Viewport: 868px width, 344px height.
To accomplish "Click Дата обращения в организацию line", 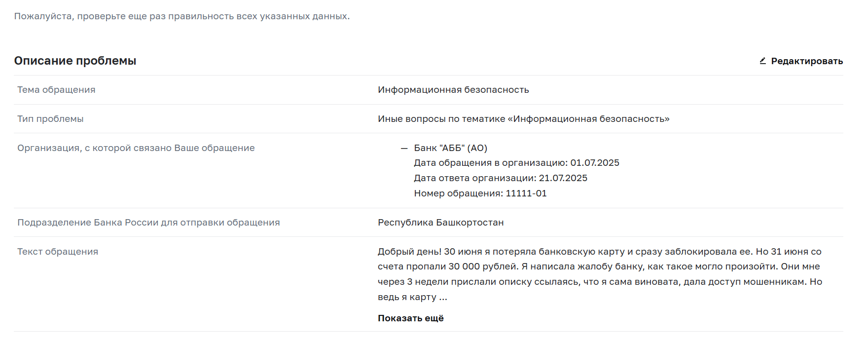I will pyautogui.click(x=516, y=163).
